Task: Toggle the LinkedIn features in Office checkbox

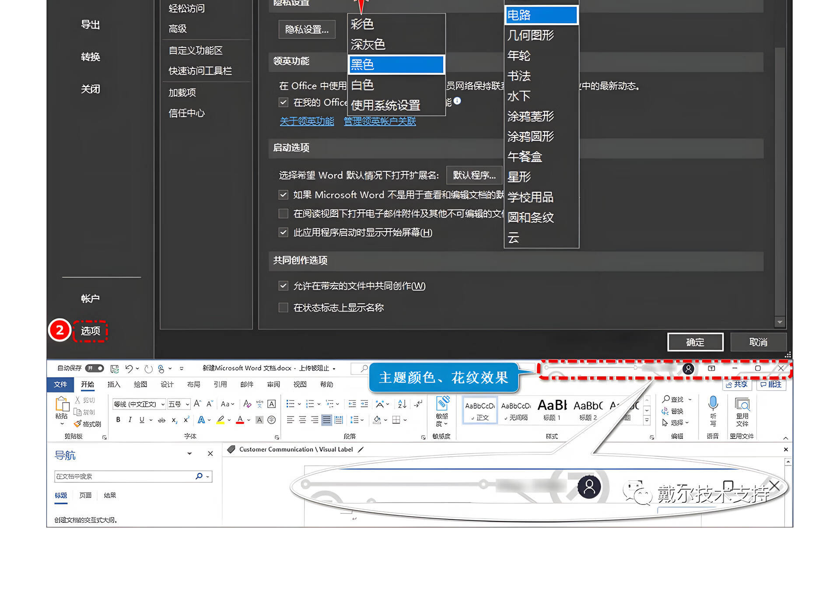Action: click(283, 102)
